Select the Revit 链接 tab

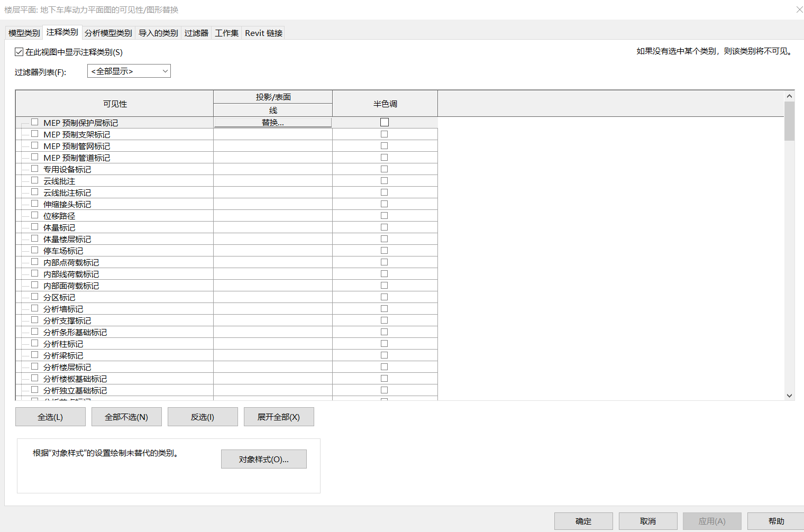point(263,33)
